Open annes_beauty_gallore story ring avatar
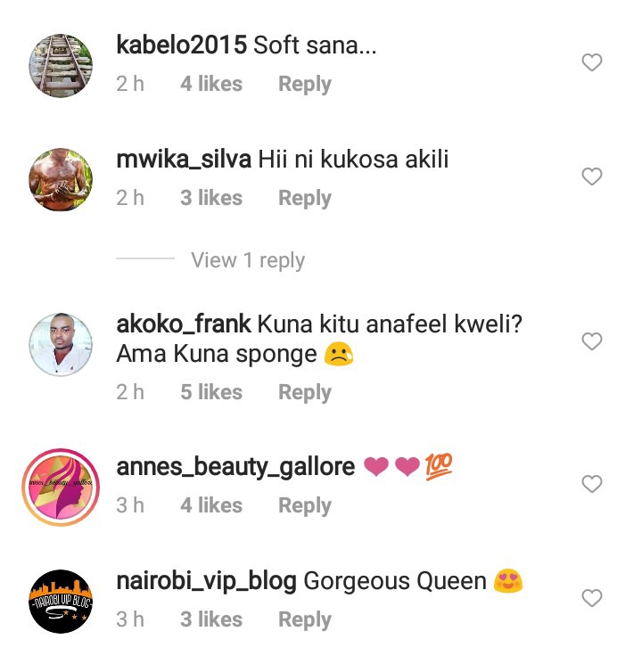 click(61, 487)
